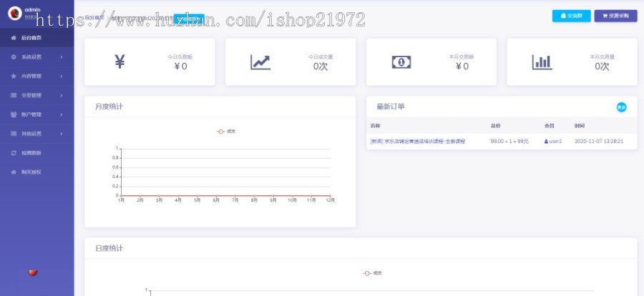The height and width of the screenshot is (296, 644).
Task: Click the 时间 column header
Action: (580, 126)
